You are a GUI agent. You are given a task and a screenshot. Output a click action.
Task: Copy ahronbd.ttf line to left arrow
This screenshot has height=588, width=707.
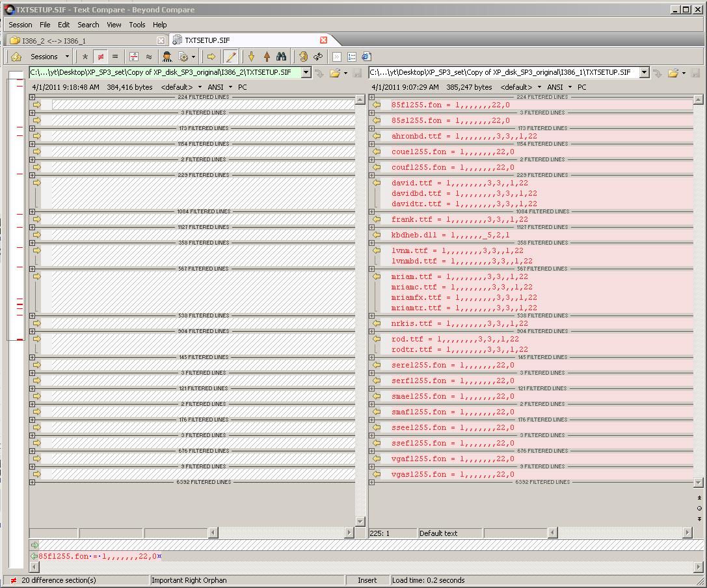click(x=377, y=136)
